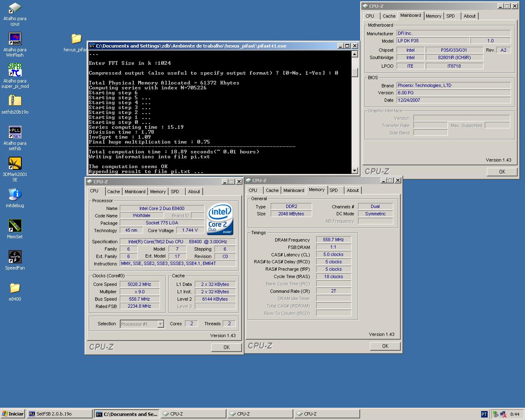Switch to C:\Documents and Se... taskbar button
525x420 pixels.
coord(126,414)
